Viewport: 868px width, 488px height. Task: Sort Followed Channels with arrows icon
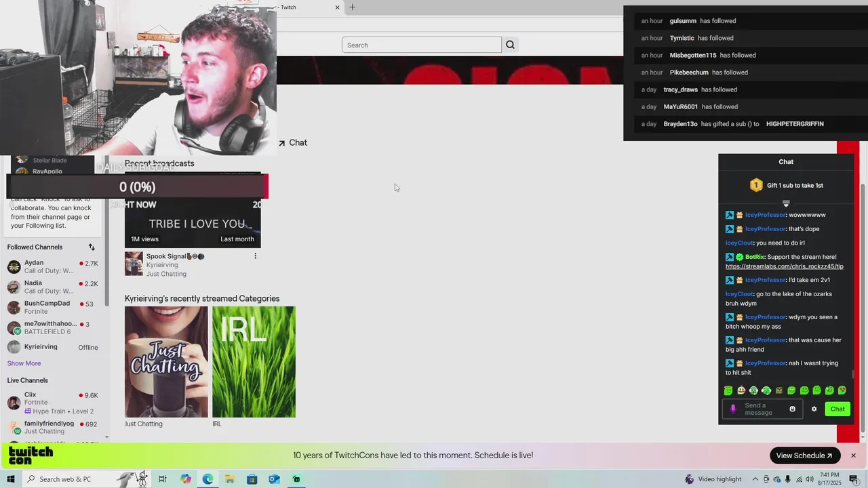point(92,247)
